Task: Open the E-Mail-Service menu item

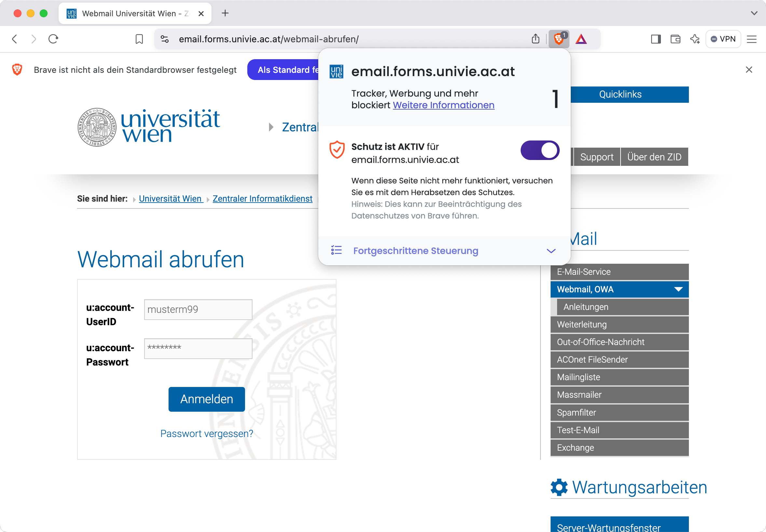Action: [619, 272]
